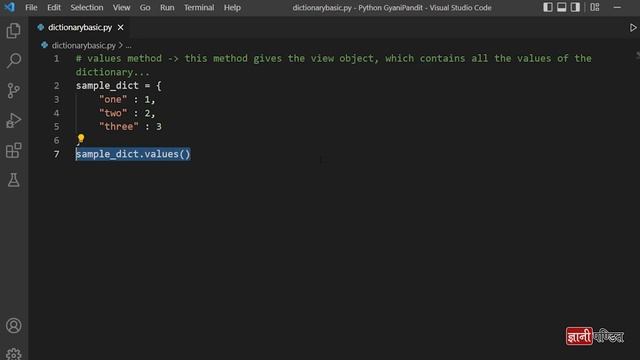Open the Accounts menu icon

click(13, 325)
